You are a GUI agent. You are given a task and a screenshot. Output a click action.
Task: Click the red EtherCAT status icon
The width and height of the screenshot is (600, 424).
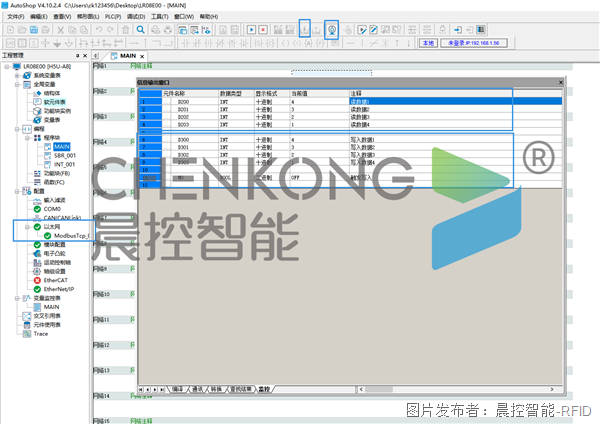point(36,280)
